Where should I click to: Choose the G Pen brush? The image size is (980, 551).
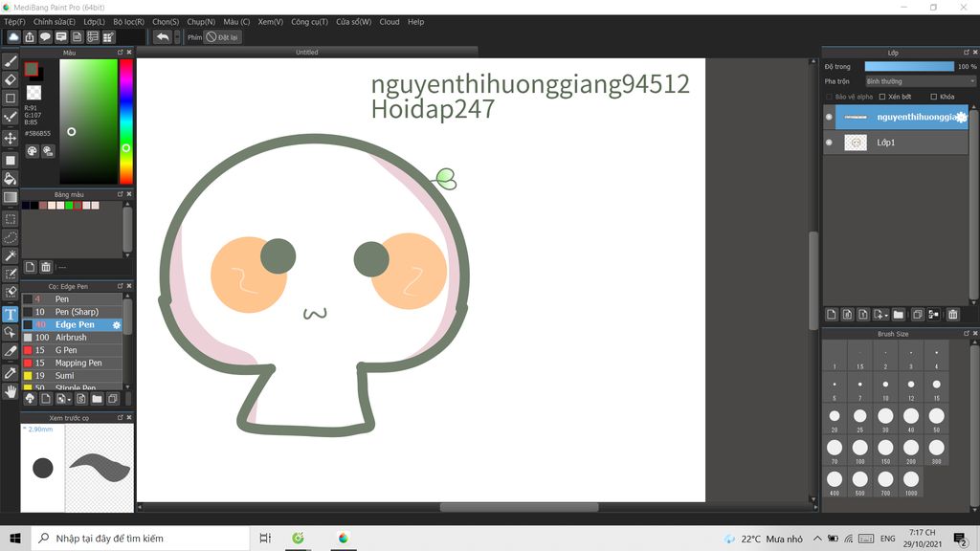pos(73,350)
